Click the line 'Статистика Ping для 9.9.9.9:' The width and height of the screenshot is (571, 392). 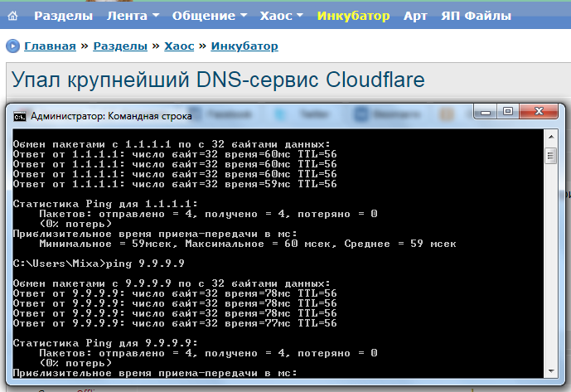[x=105, y=343]
